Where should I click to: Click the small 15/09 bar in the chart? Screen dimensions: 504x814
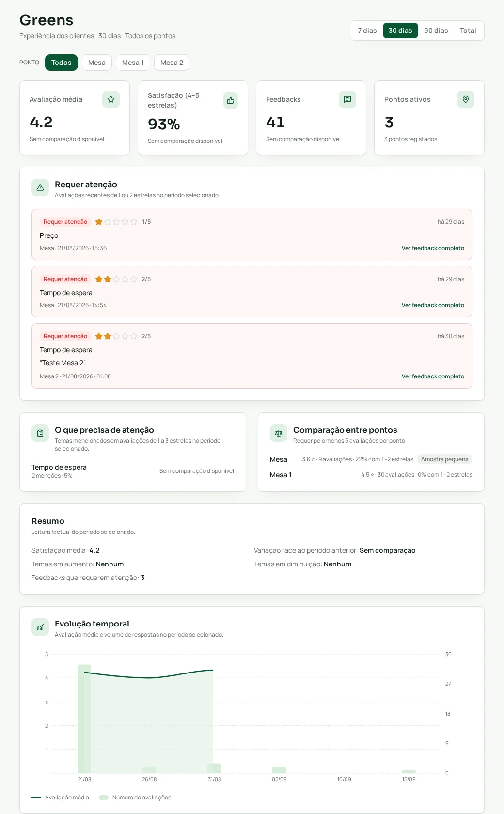(x=409, y=771)
